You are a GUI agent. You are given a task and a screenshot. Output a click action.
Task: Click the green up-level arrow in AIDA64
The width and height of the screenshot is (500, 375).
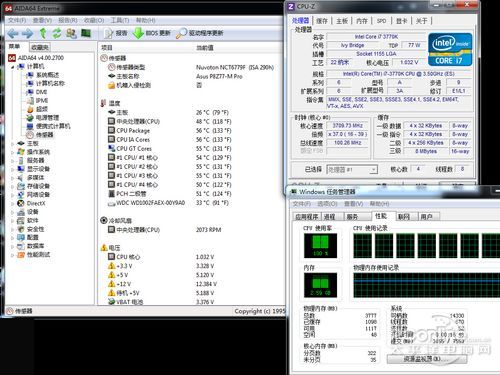pos(43,33)
